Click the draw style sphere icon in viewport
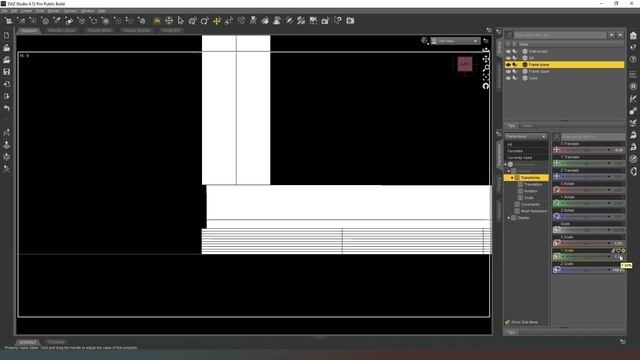The width and height of the screenshot is (640, 360). click(424, 40)
